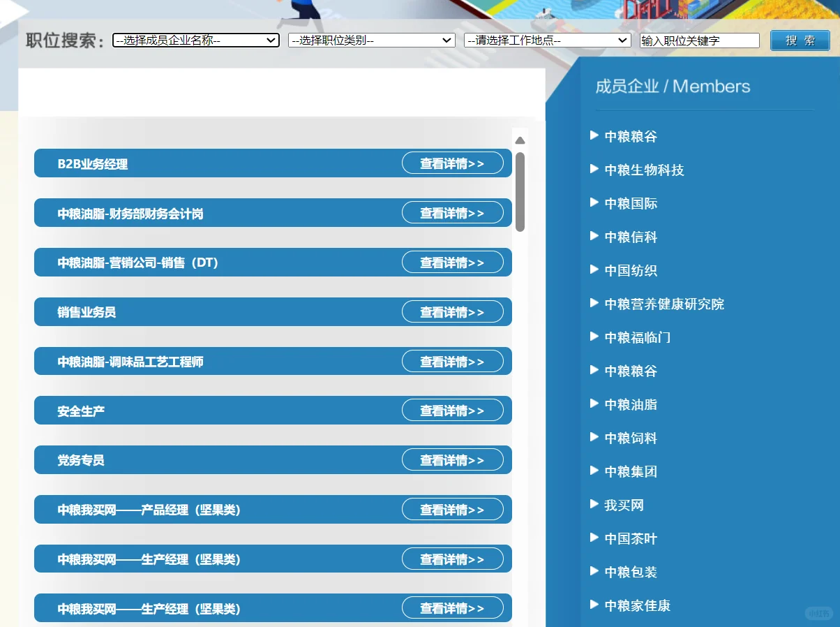The height and width of the screenshot is (627, 840).
Task: View details of 安全生产 position
Action: 452,411
